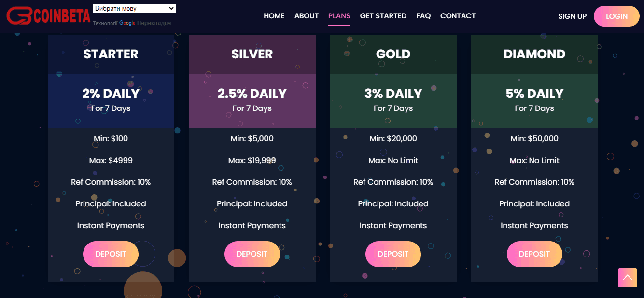Click the Coinbeta logo
Screen dimensions: 644x298
click(x=48, y=16)
